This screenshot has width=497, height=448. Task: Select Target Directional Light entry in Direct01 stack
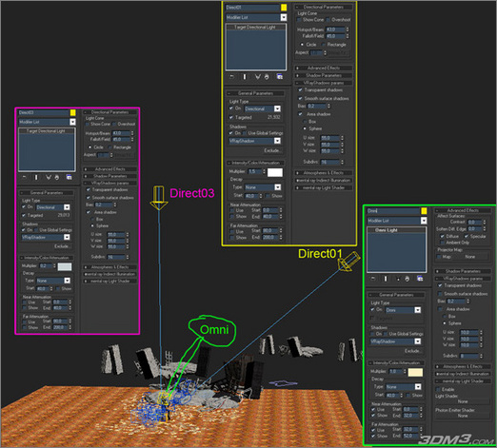(256, 28)
